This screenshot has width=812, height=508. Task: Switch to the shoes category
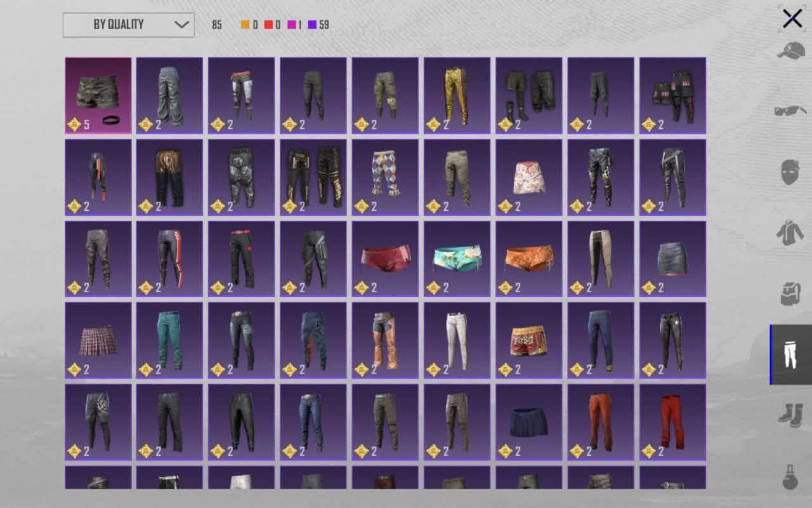(x=790, y=415)
